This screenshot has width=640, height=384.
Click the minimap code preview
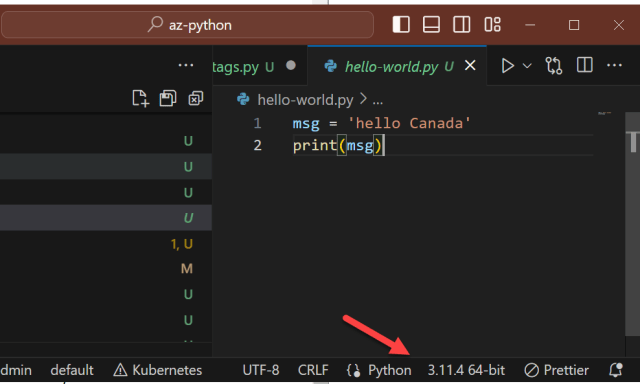tap(604, 113)
